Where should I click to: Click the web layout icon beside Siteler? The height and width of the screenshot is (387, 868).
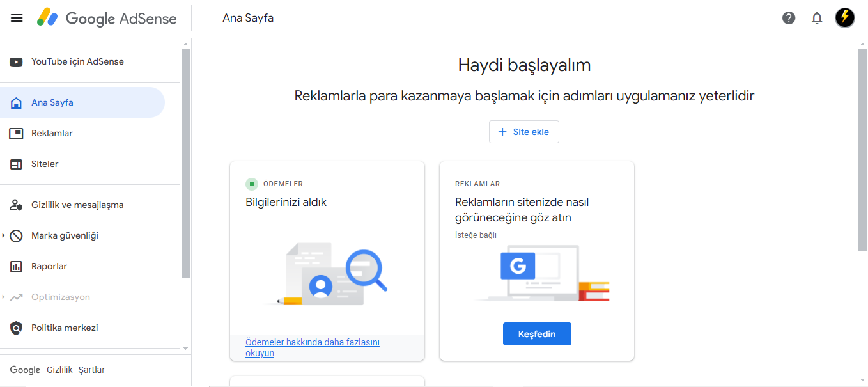pos(16,164)
